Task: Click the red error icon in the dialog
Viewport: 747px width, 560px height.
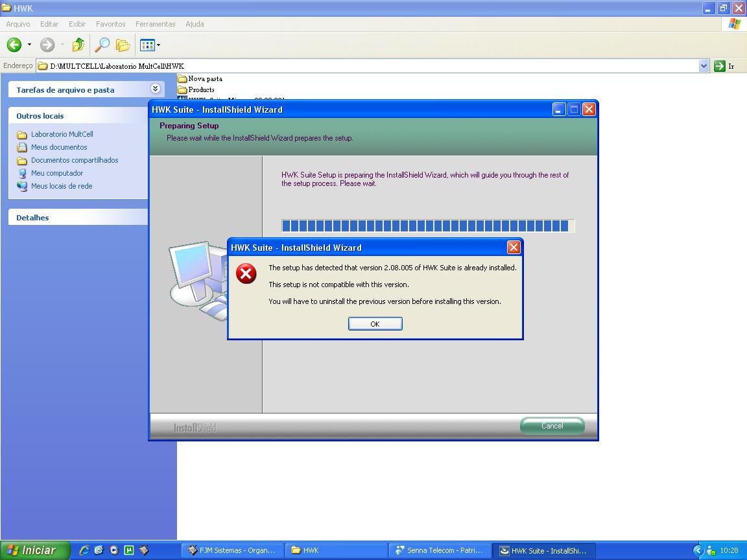Action: click(246, 274)
